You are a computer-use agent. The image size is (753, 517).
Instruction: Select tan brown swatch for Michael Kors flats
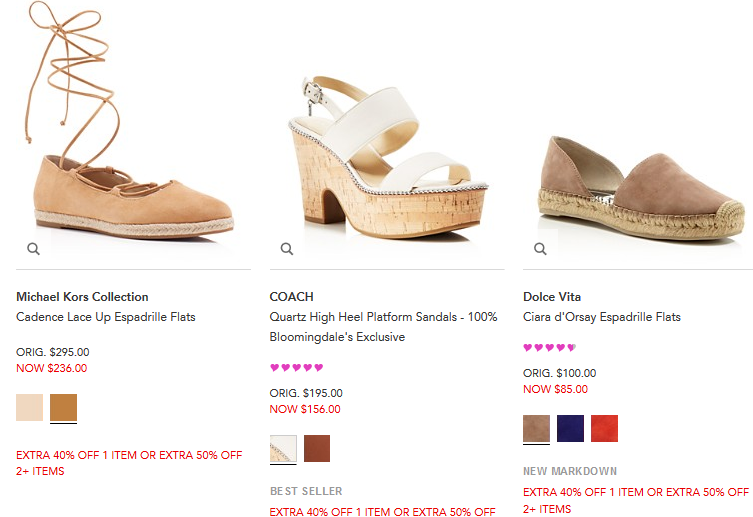coord(63,408)
